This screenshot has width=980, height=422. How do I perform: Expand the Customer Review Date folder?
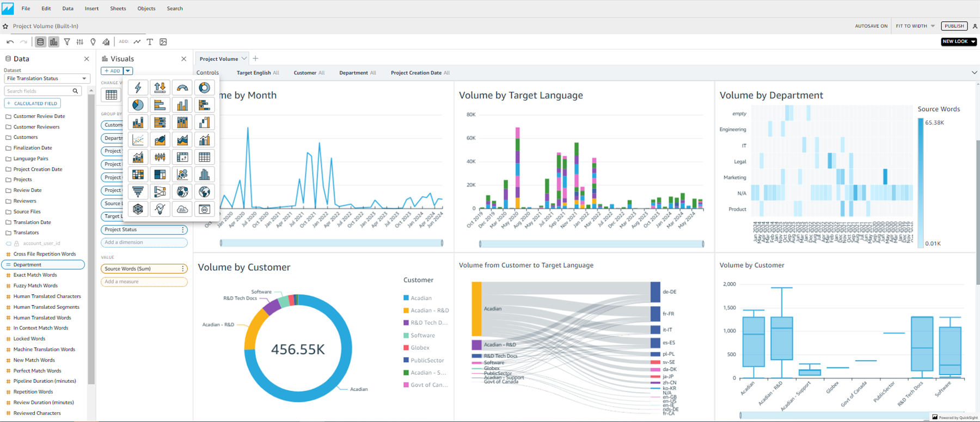click(39, 116)
